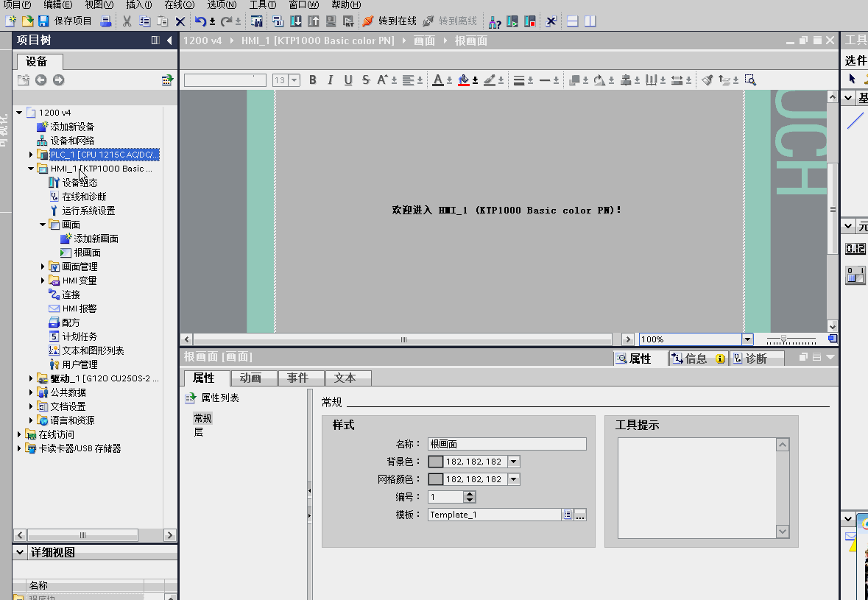Click the Cut scissors icon
Screen dimensions: 868x600
127,21
